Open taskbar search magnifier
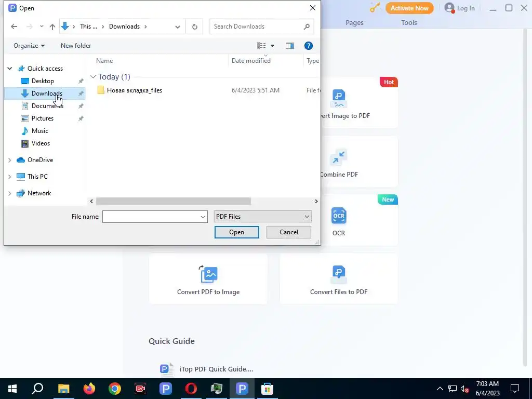 [37, 389]
